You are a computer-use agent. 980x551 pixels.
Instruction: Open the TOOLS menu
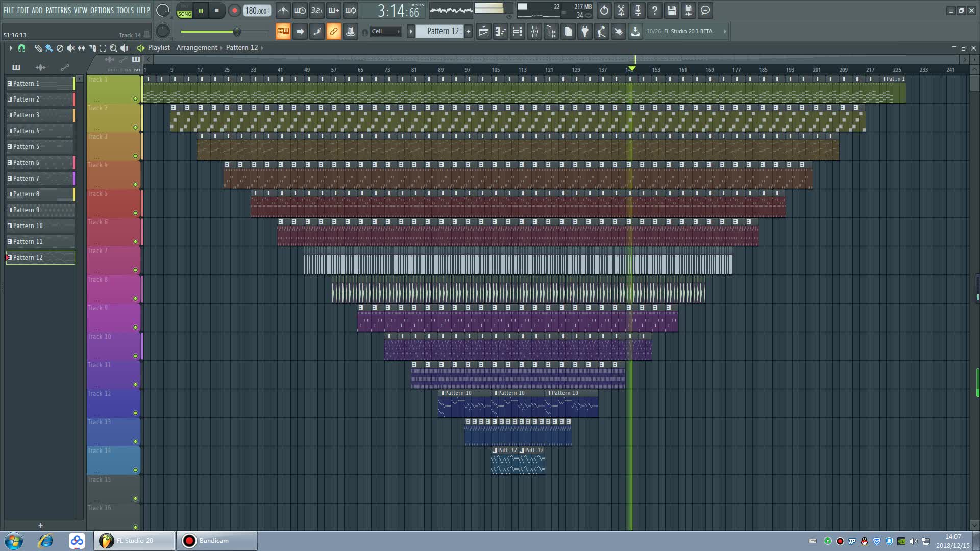[125, 10]
